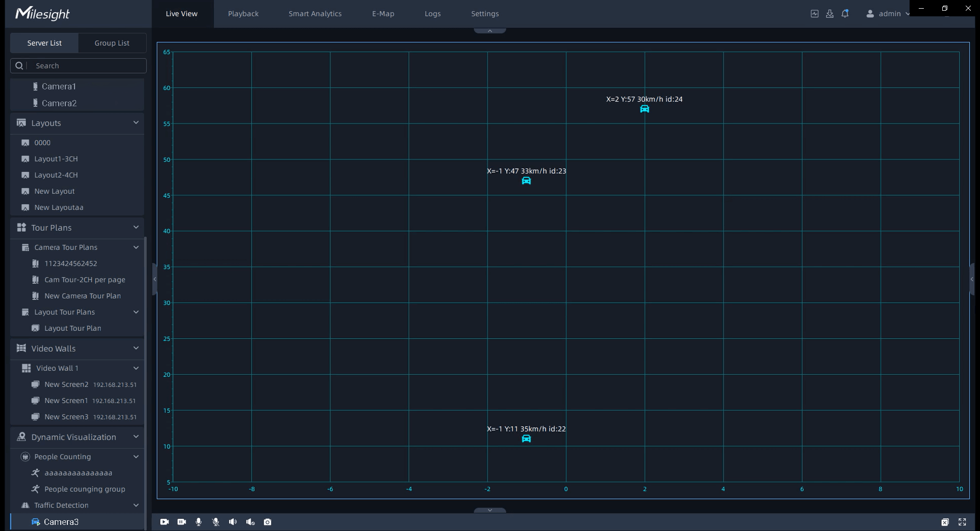The width and height of the screenshot is (980, 531).
Task: Open the Smart Analytics tab
Action: point(315,14)
